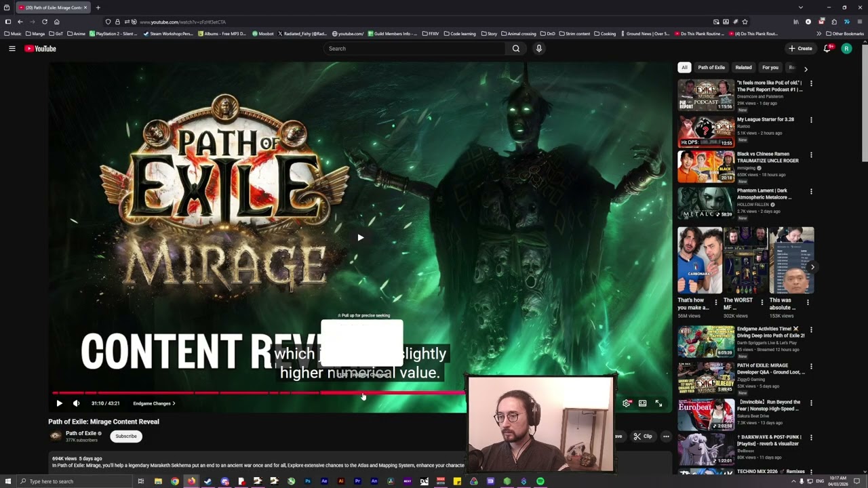This screenshot has width=868, height=488.
Task: Start voice search with microphone icon
Action: (x=539, y=49)
